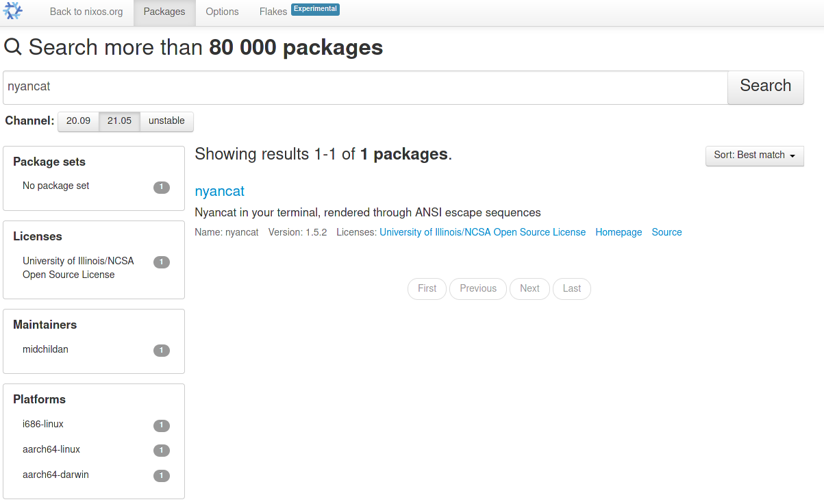824x504 pixels.
Task: Click text "Version: 1.5.2"
Action: click(297, 232)
